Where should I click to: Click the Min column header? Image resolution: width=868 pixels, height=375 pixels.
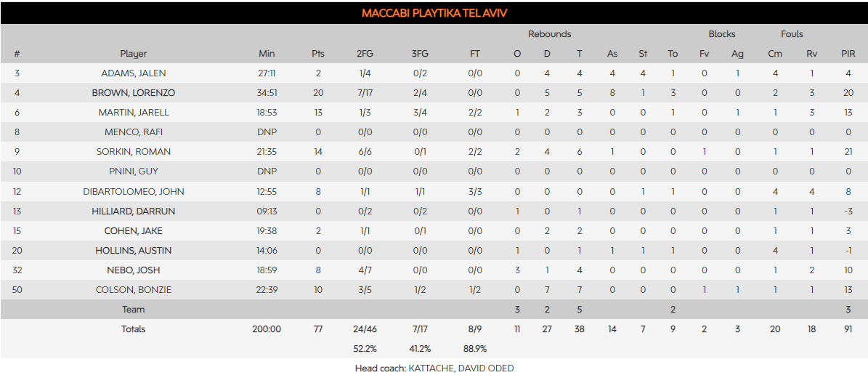267,54
